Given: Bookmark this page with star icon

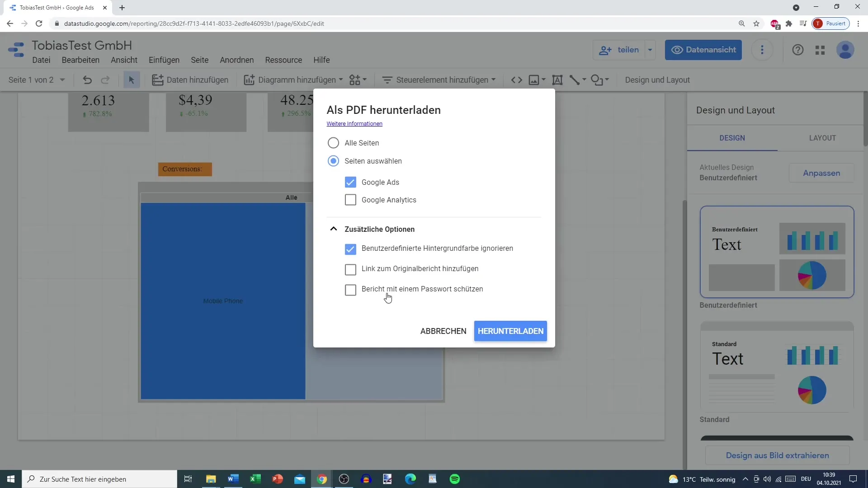Looking at the screenshot, I should (756, 23).
